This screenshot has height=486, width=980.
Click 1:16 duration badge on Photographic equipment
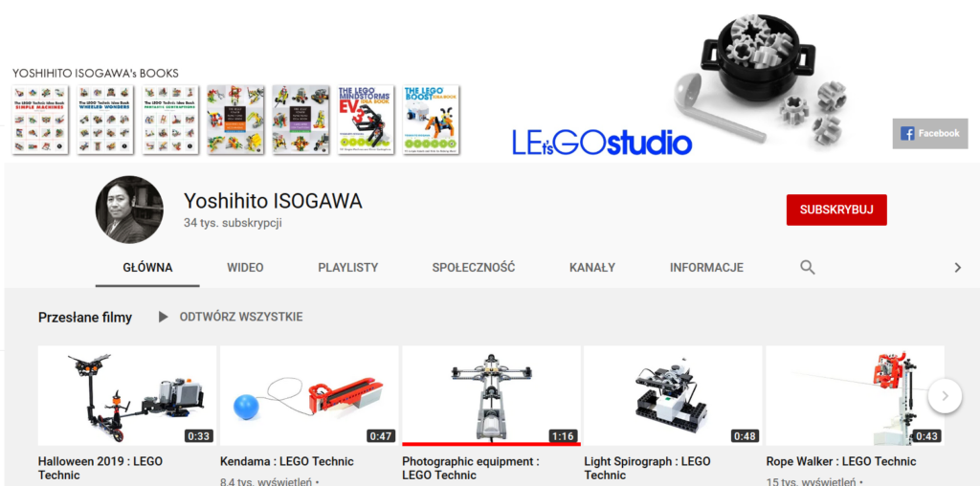click(563, 436)
